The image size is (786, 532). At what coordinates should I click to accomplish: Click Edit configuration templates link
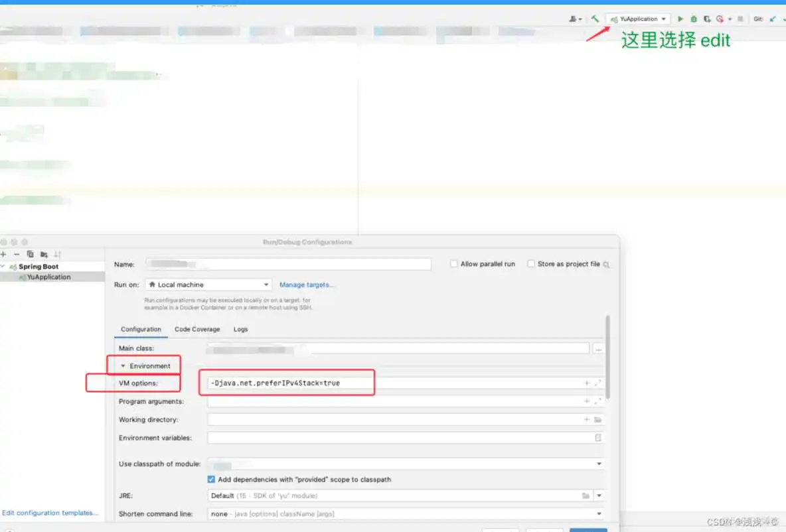pos(50,513)
